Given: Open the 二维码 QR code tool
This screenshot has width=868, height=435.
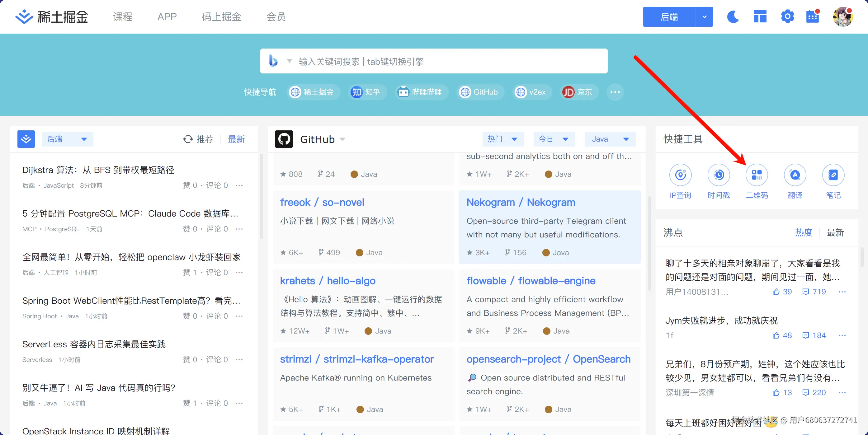Looking at the screenshot, I should pyautogui.click(x=757, y=175).
